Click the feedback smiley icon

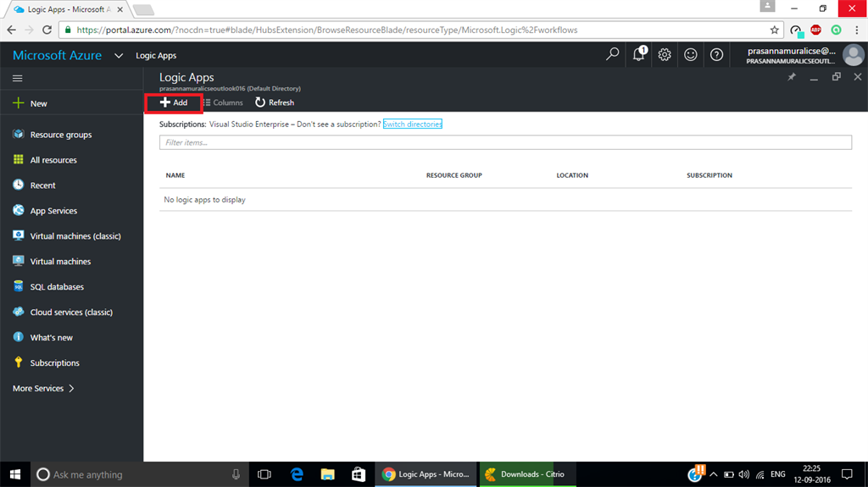(690, 54)
